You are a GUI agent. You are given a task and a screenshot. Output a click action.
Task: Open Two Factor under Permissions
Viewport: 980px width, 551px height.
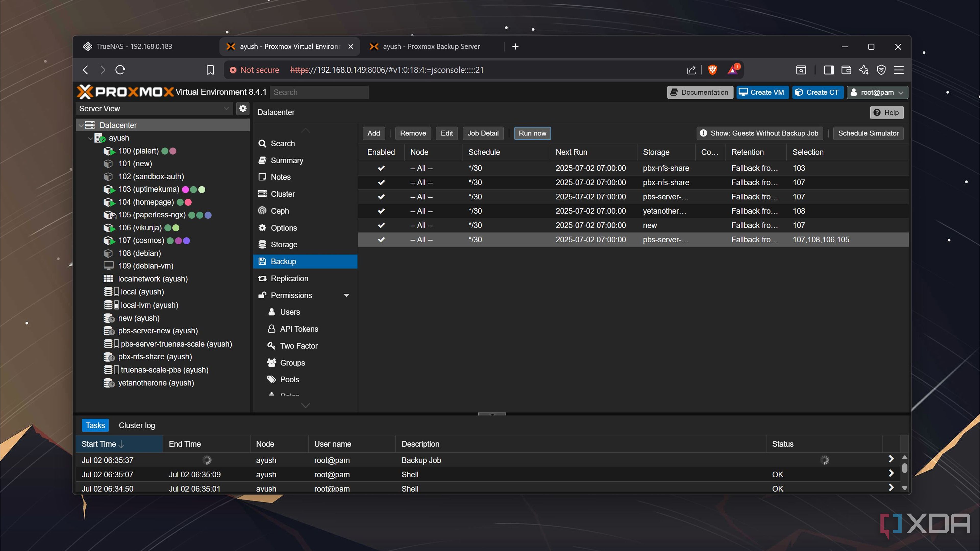coord(305,346)
